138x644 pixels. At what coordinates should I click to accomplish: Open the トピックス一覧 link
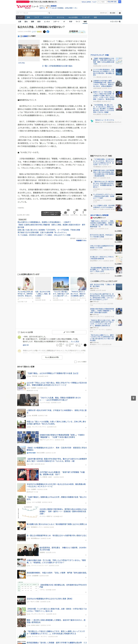[x=115, y=21]
